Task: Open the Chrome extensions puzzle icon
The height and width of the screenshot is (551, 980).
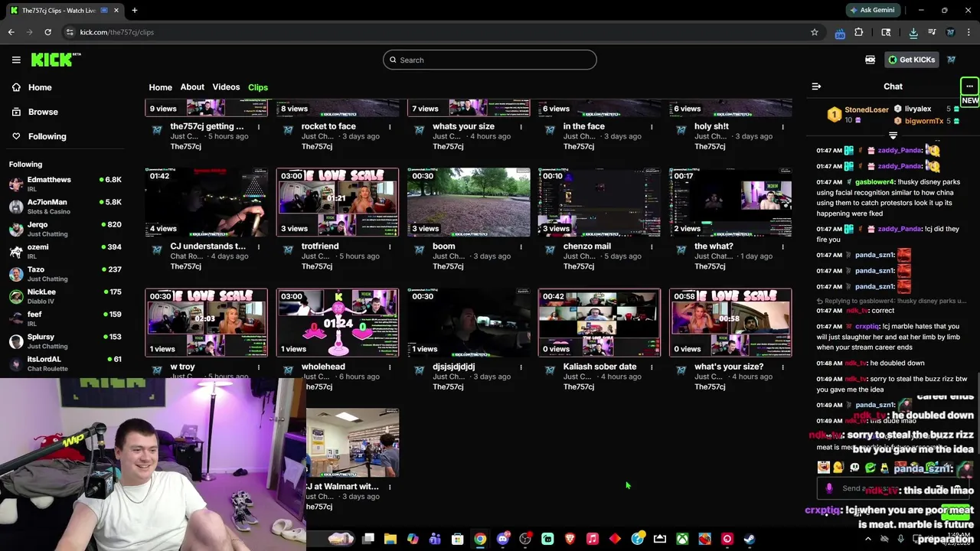Action: [859, 32]
